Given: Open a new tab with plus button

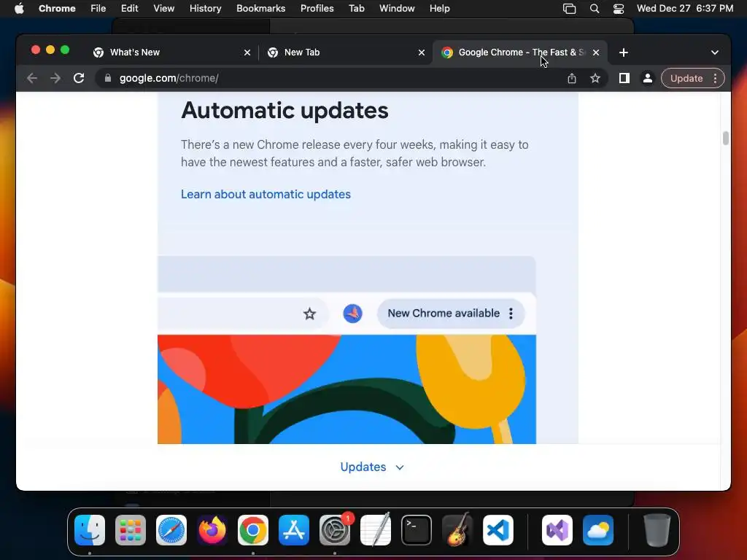Looking at the screenshot, I should click(624, 52).
